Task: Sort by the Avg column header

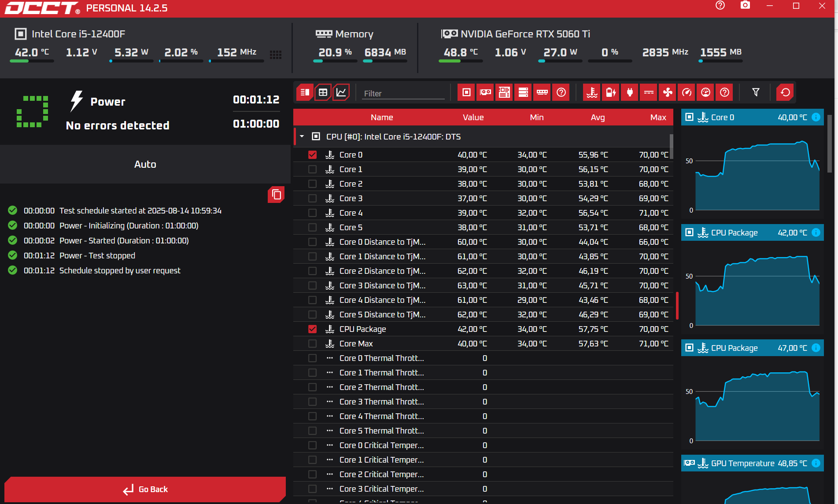Action: tap(598, 118)
